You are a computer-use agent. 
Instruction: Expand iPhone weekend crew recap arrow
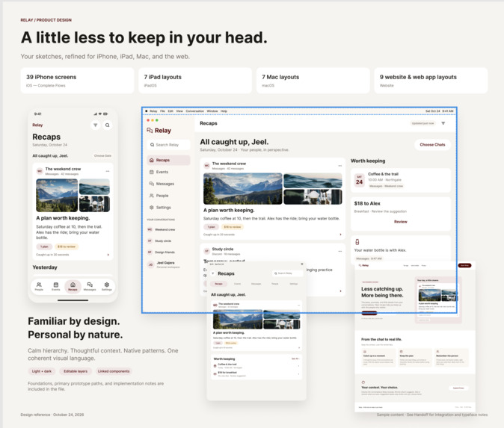pos(108,255)
